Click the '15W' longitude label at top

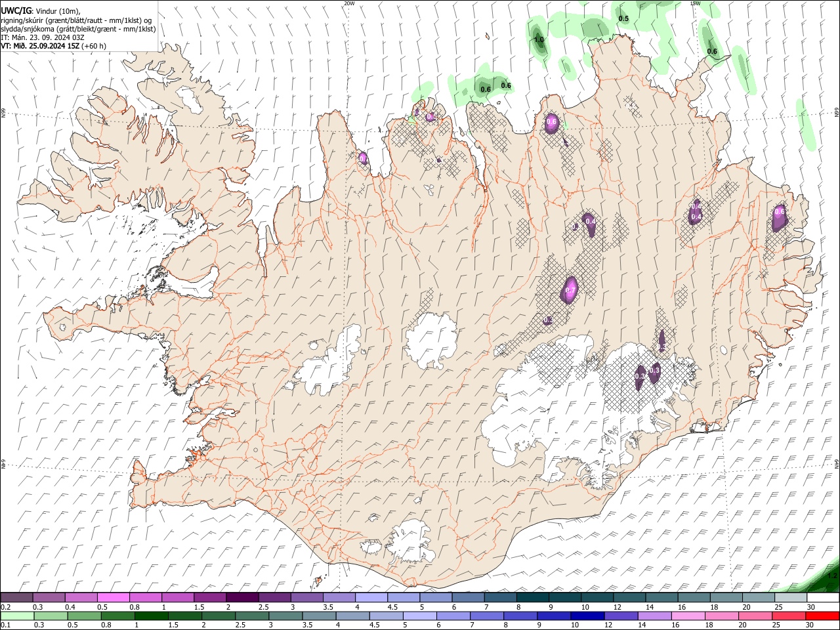pos(695,3)
